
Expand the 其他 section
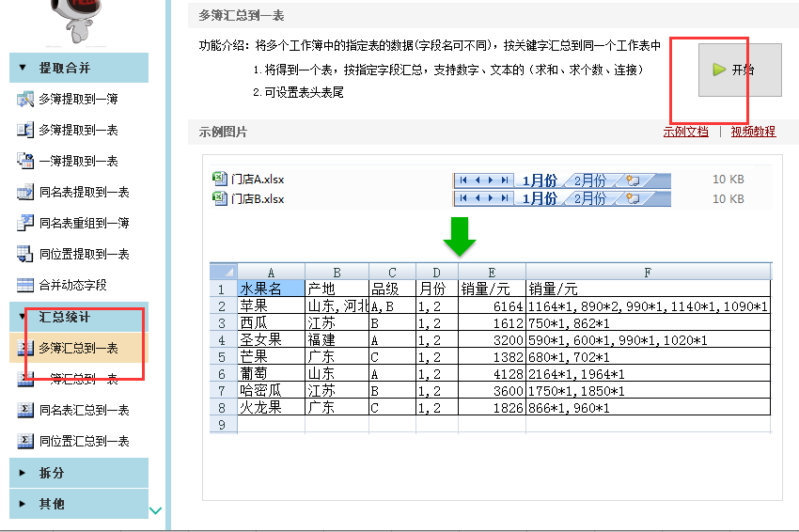[23, 504]
